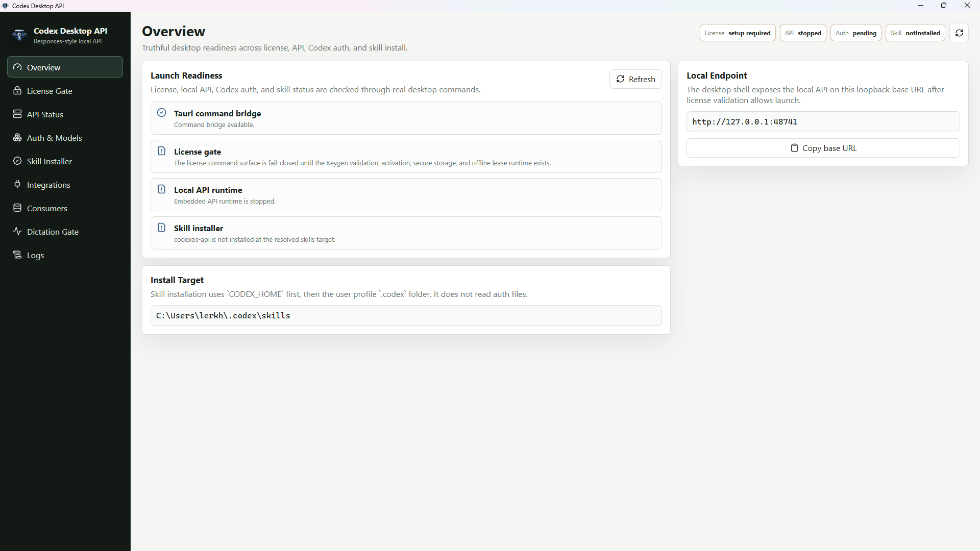Click the Overview page heading
980x551 pixels.
(174, 32)
